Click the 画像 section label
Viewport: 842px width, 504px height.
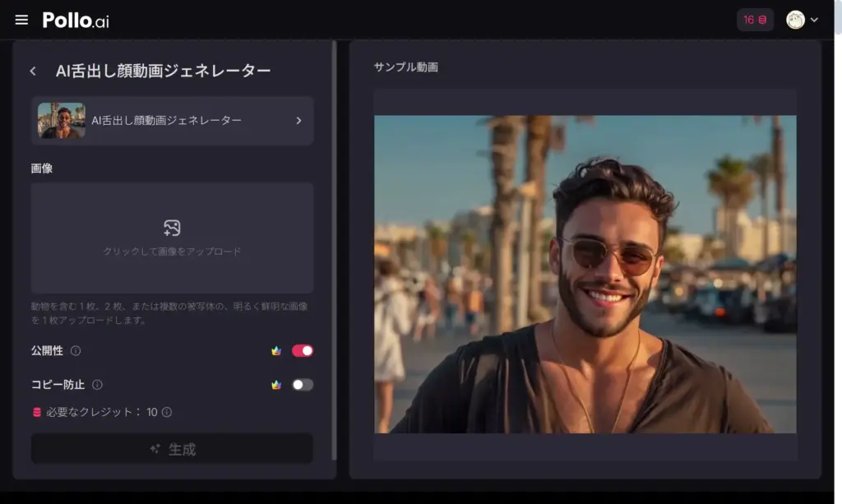[x=42, y=169]
